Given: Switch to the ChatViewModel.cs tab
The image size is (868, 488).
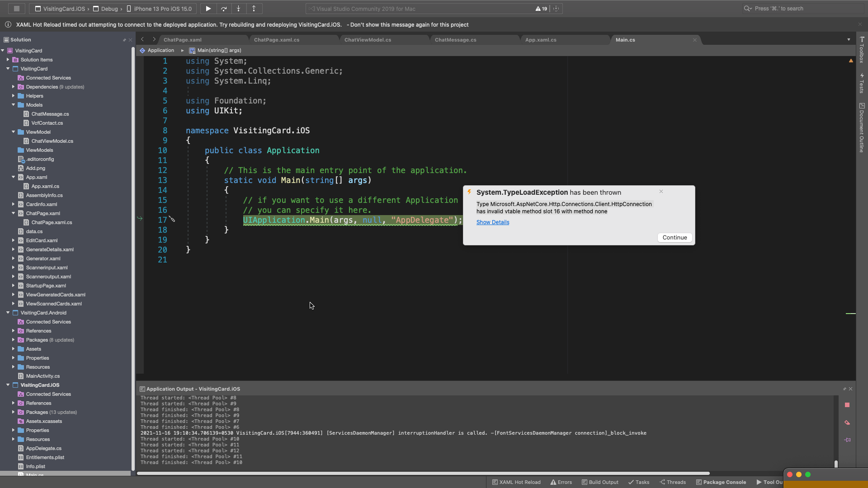Looking at the screenshot, I should tap(368, 40).
